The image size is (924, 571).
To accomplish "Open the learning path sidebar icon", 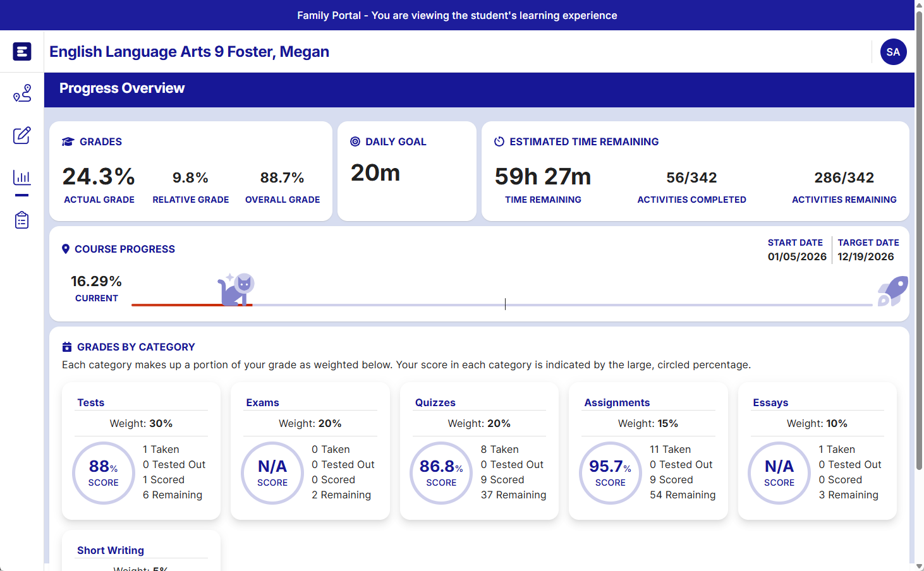I will point(22,93).
